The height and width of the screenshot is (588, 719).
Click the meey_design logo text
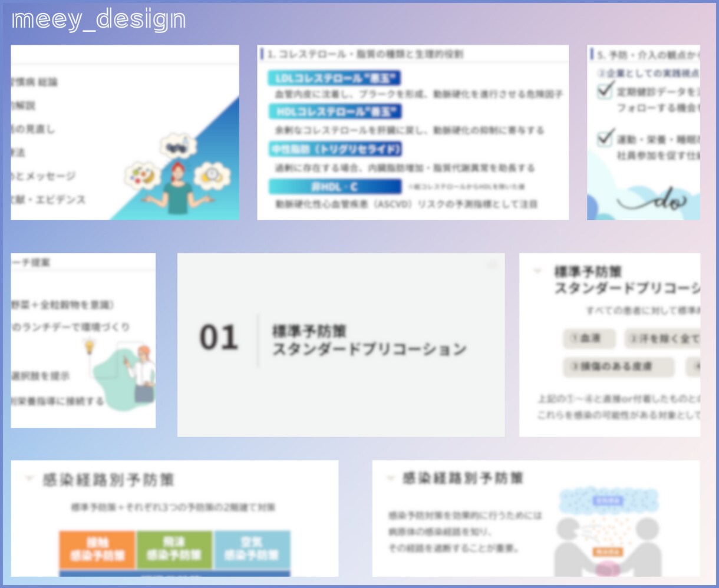click(98, 20)
